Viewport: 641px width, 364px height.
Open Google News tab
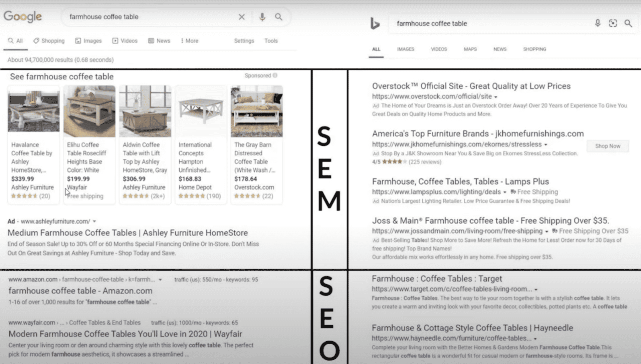(159, 41)
